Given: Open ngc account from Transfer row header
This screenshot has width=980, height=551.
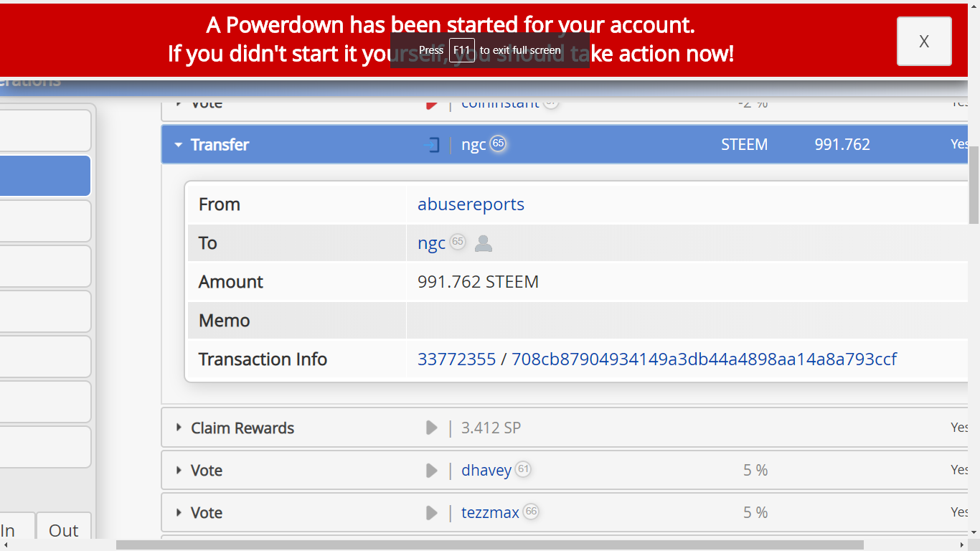Looking at the screenshot, I should tap(473, 145).
